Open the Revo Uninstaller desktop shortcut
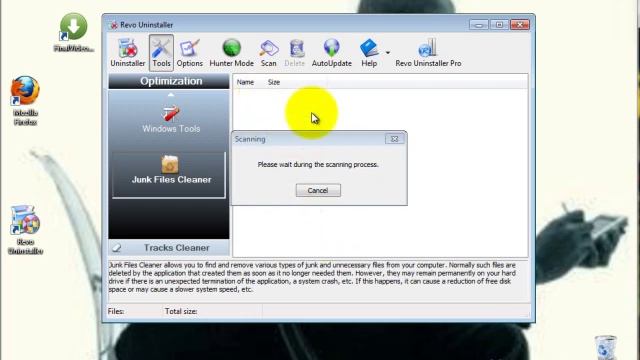 [x=25, y=229]
